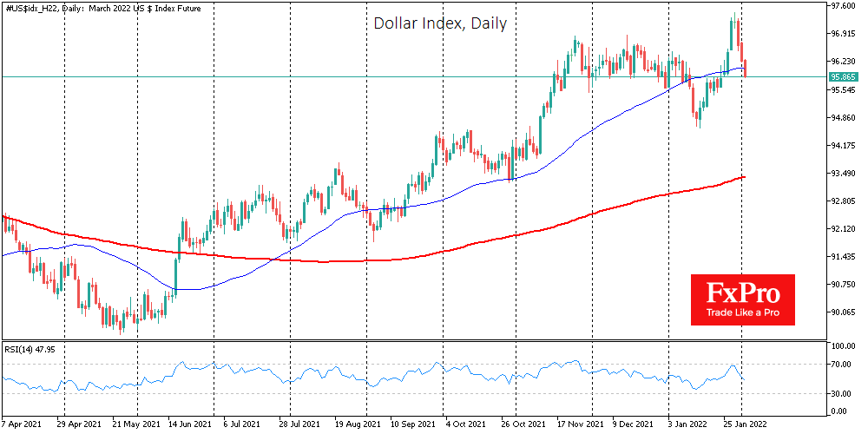The height and width of the screenshot is (434, 868).
Task: Click the 94.175 price axis label
Action: click(844, 146)
